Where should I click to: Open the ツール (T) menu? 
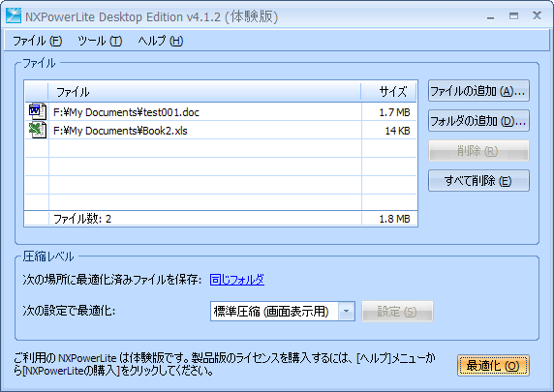click(x=100, y=41)
